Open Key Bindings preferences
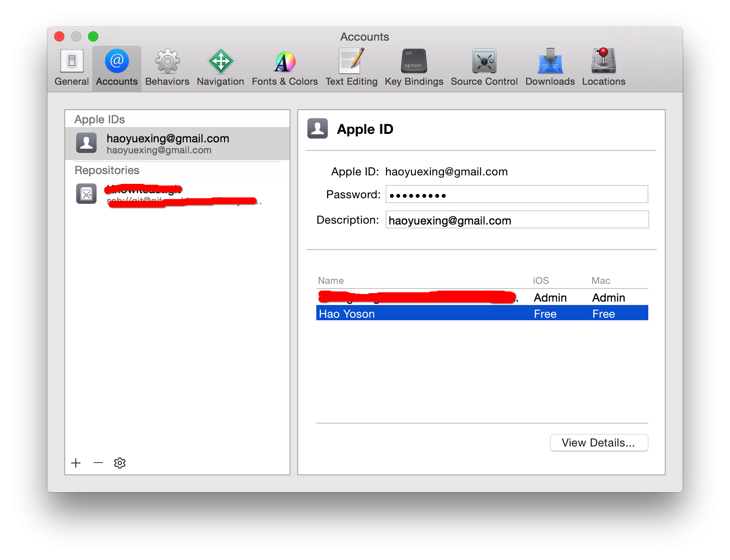Screen dimensions: 730x560 [x=414, y=68]
